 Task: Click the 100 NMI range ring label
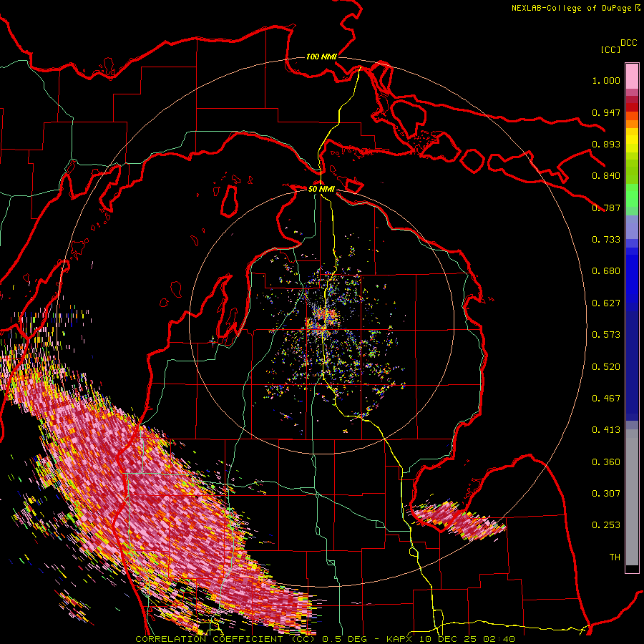[321, 57]
